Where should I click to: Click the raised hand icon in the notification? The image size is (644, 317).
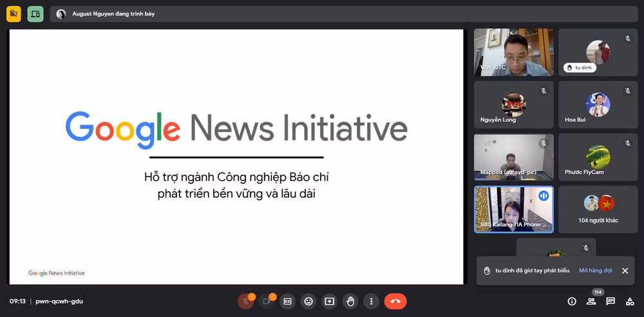tap(487, 271)
